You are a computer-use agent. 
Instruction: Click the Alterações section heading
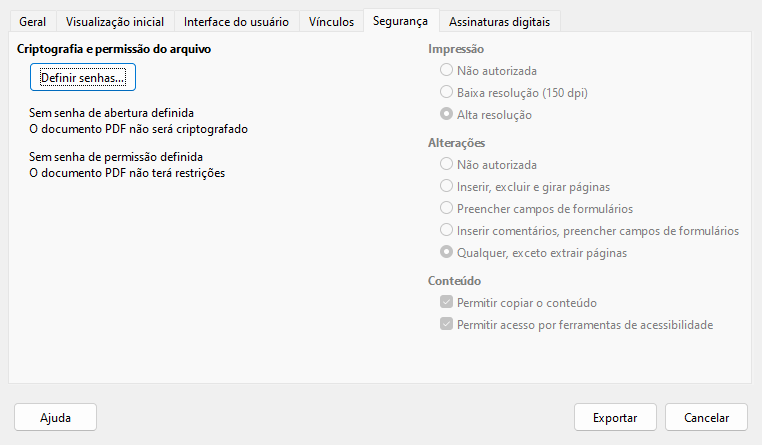click(x=456, y=143)
